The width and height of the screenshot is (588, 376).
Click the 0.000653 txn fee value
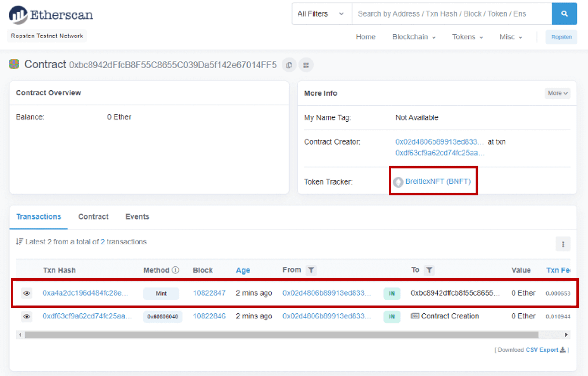point(558,293)
